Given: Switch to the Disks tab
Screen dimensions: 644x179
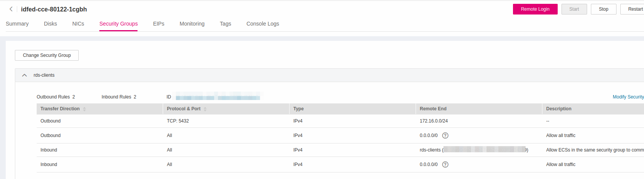Looking at the screenshot, I should (x=50, y=24).
